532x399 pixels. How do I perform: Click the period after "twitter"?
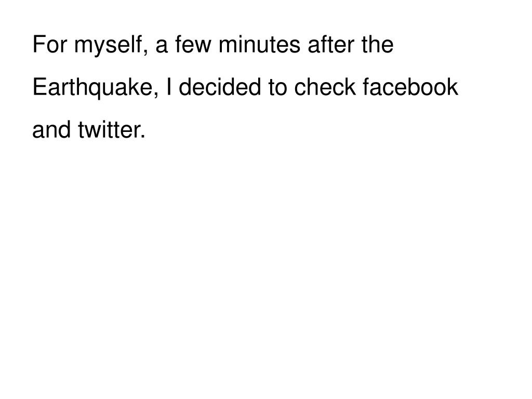coord(142,136)
